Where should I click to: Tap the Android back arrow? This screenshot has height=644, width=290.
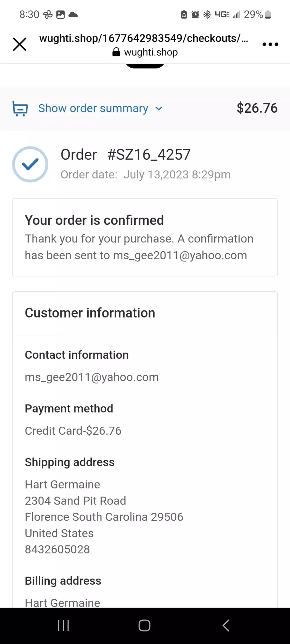[226, 626]
